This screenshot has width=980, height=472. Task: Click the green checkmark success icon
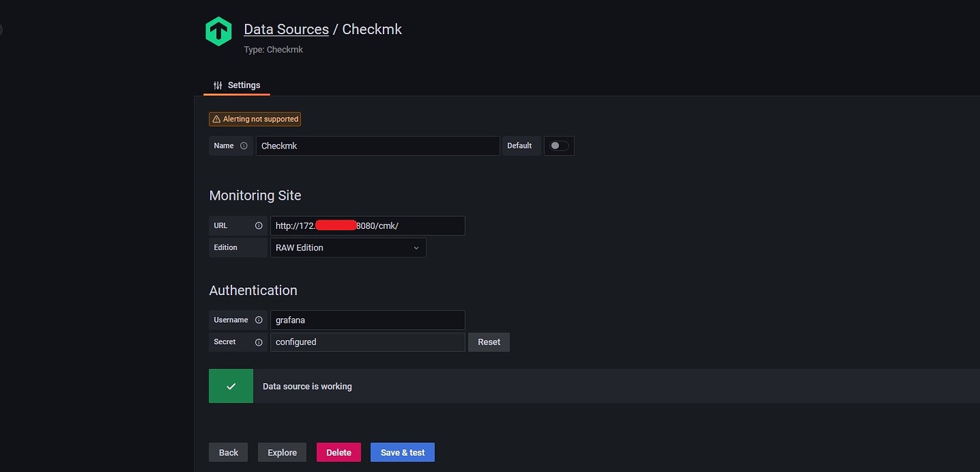pyautogui.click(x=231, y=385)
